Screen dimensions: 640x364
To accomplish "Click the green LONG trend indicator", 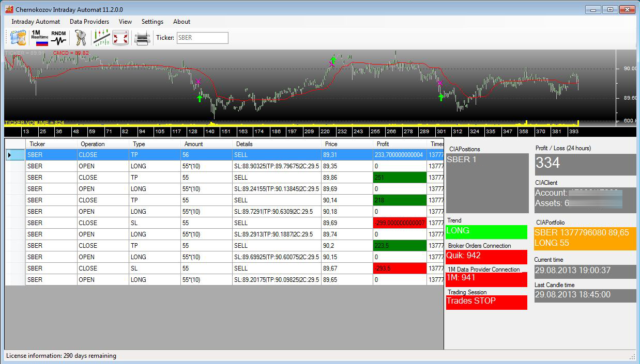I will [x=486, y=231].
